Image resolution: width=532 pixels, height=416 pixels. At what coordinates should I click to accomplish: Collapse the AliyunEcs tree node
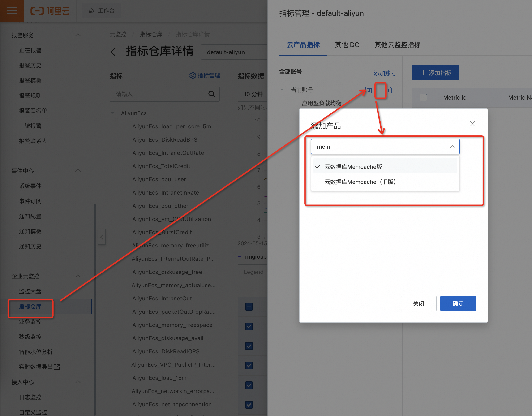112,113
